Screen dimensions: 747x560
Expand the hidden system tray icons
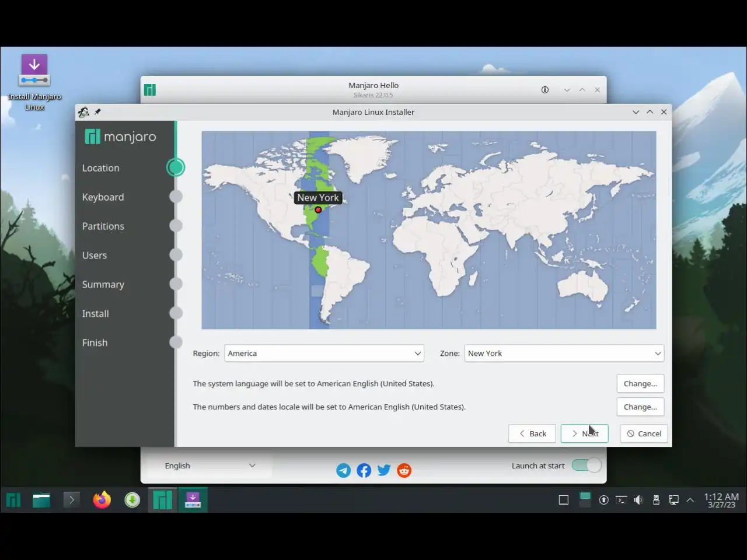(690, 500)
